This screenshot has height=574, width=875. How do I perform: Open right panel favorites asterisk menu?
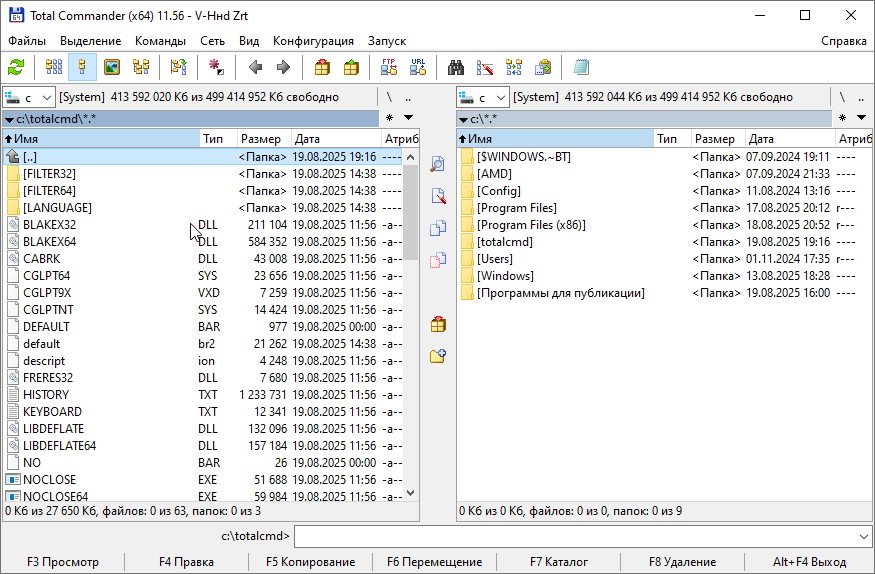click(x=843, y=118)
